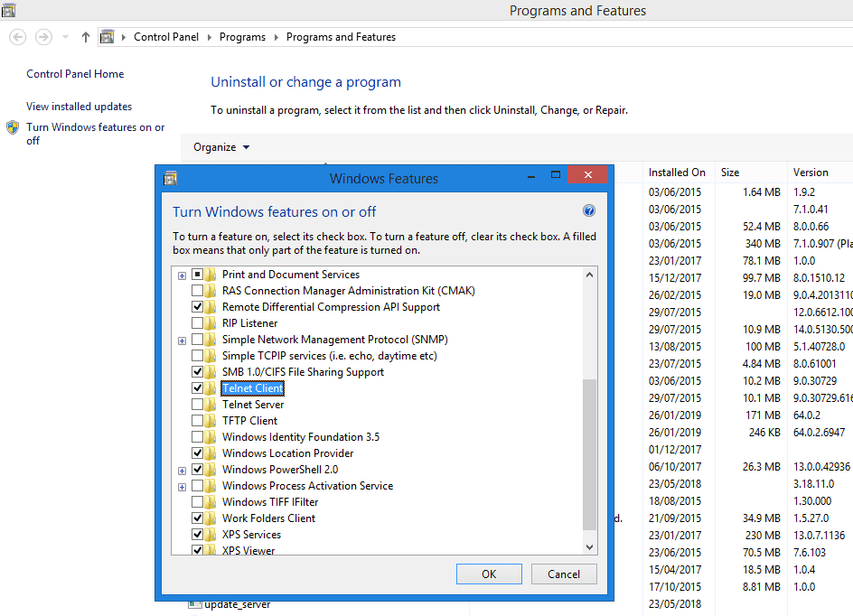The height and width of the screenshot is (616, 853).
Task: Click the help question mark icon
Action: tap(588, 210)
